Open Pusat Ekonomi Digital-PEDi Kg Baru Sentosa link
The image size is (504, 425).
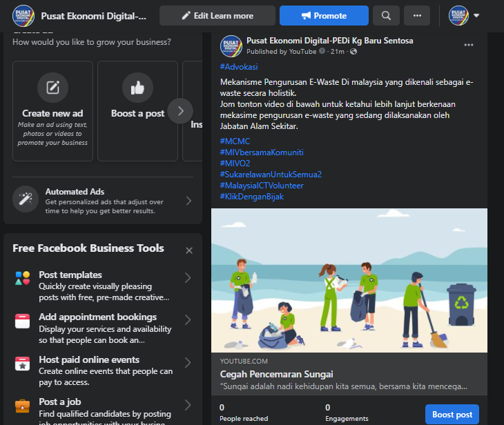point(329,41)
